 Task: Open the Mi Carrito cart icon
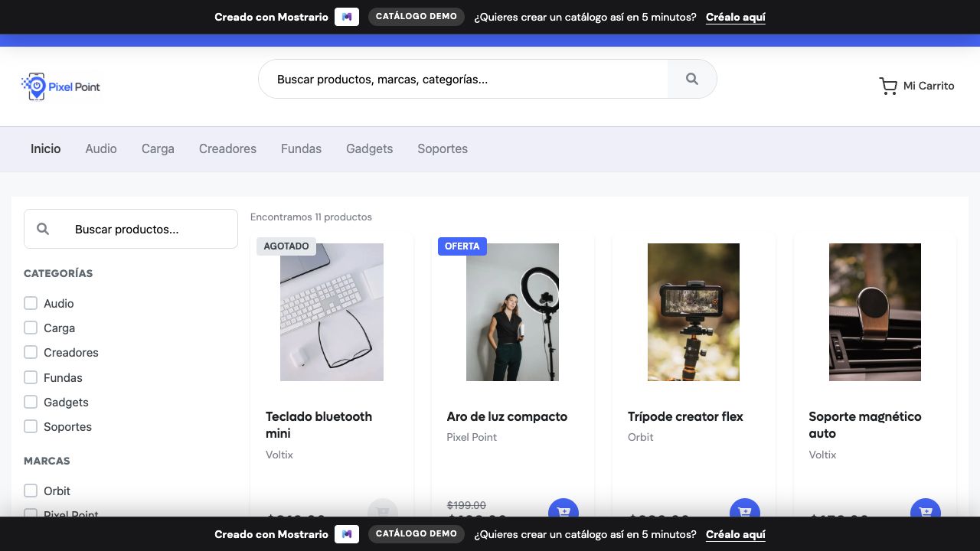[888, 86]
